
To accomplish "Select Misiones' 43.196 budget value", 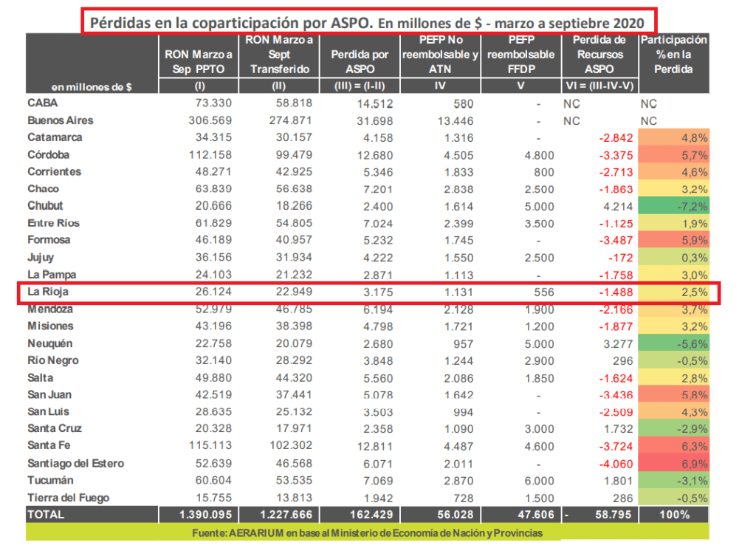I will [x=213, y=326].
